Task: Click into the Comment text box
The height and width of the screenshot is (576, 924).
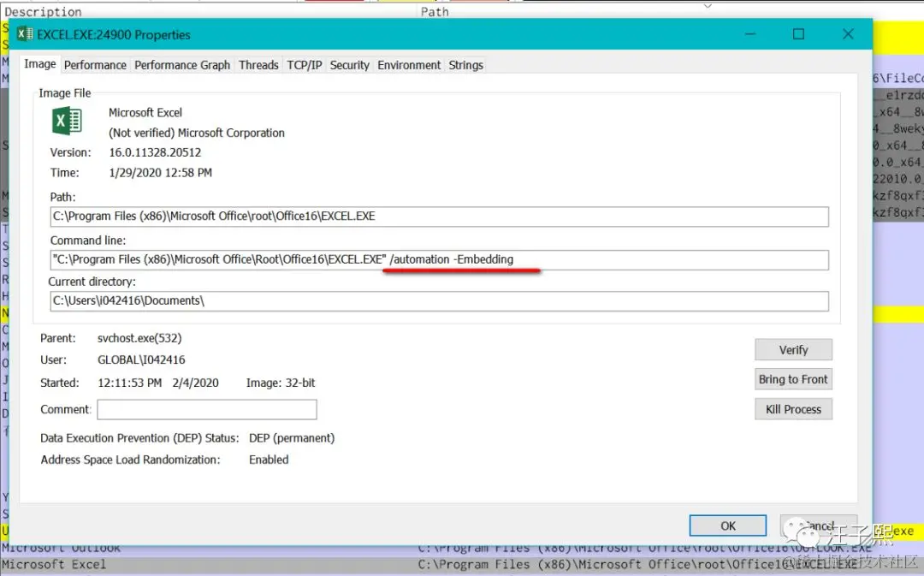Action: pyautogui.click(x=207, y=409)
